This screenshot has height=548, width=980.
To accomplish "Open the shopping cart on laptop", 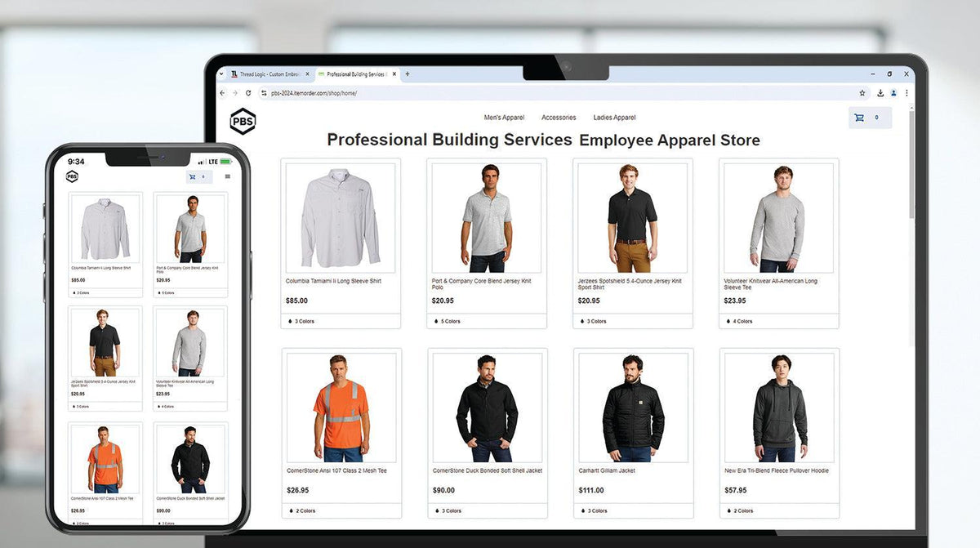I will [870, 118].
